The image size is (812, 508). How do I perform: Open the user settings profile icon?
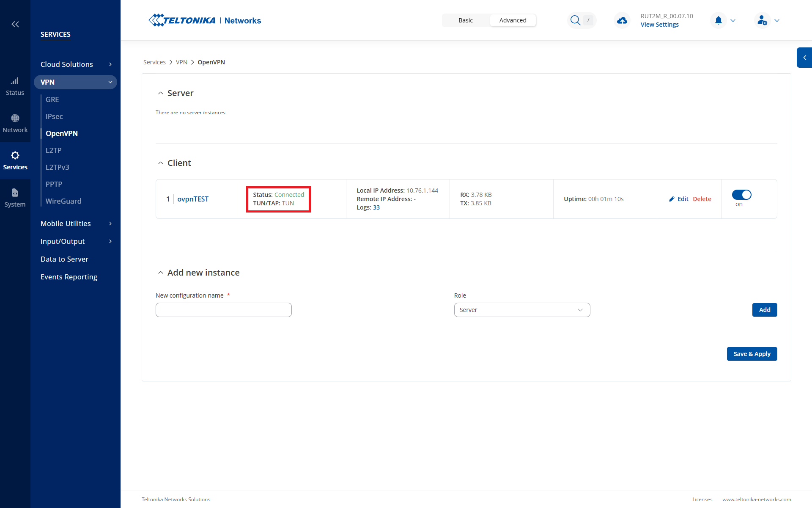point(762,20)
